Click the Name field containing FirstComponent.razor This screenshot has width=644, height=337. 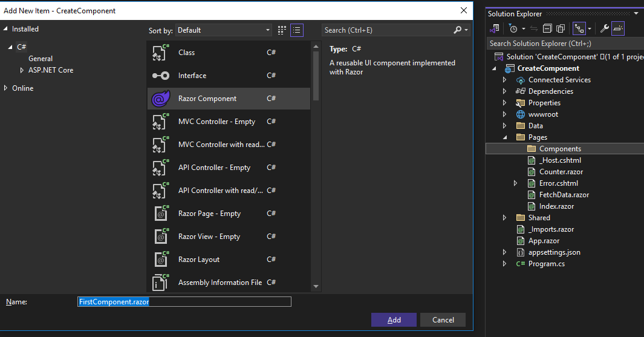click(184, 301)
